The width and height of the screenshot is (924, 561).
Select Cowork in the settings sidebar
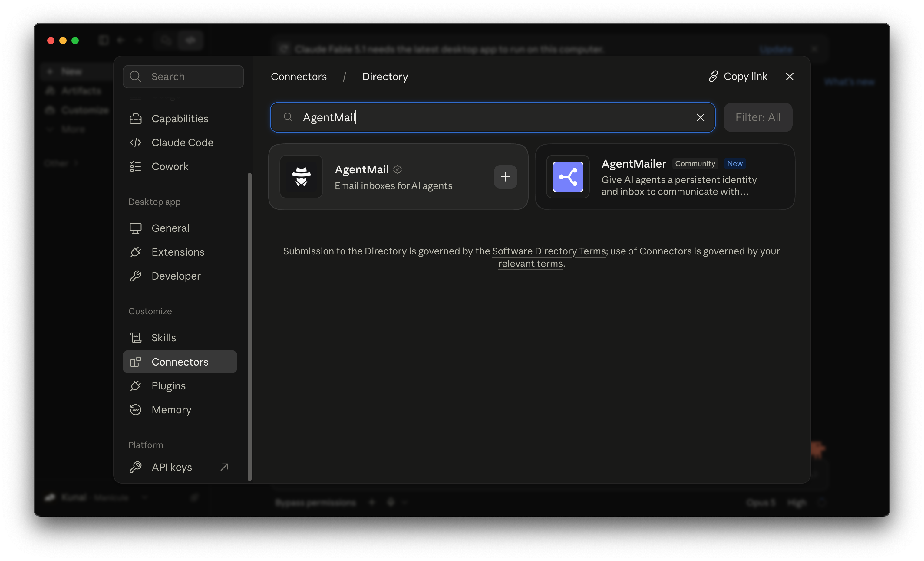point(180,166)
